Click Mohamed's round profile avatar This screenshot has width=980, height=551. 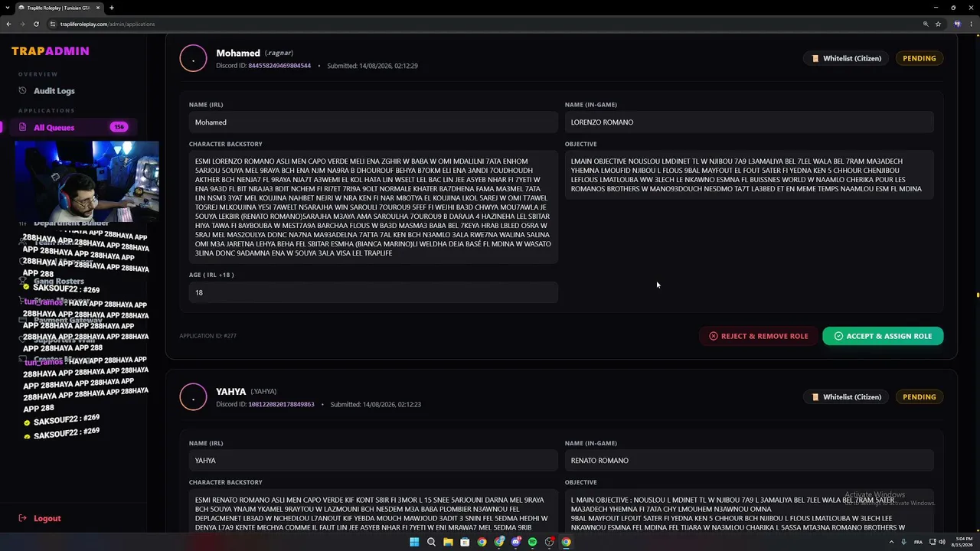pyautogui.click(x=193, y=58)
